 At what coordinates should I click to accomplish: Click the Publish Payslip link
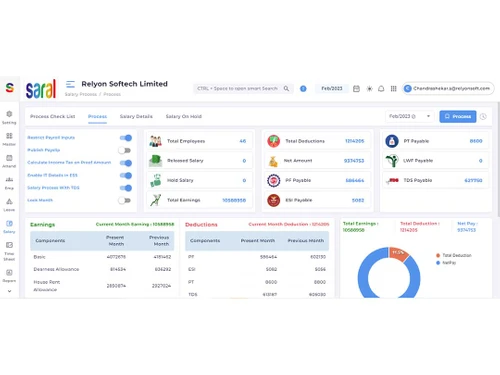(44, 150)
